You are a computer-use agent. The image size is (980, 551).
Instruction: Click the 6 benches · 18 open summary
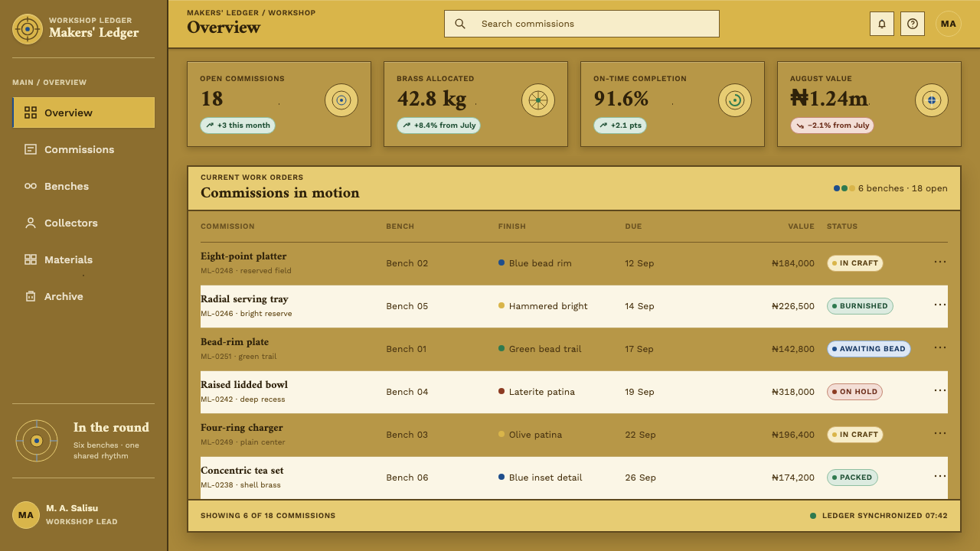(x=890, y=188)
